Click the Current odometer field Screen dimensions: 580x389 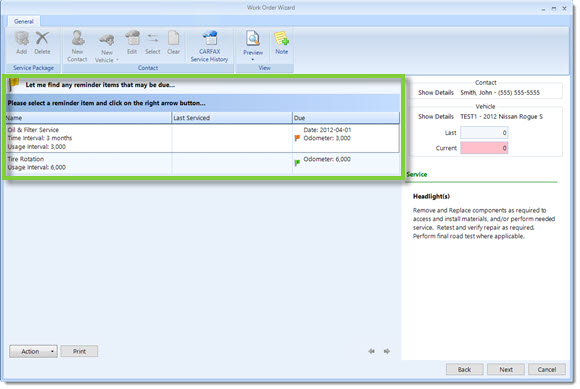(x=484, y=148)
